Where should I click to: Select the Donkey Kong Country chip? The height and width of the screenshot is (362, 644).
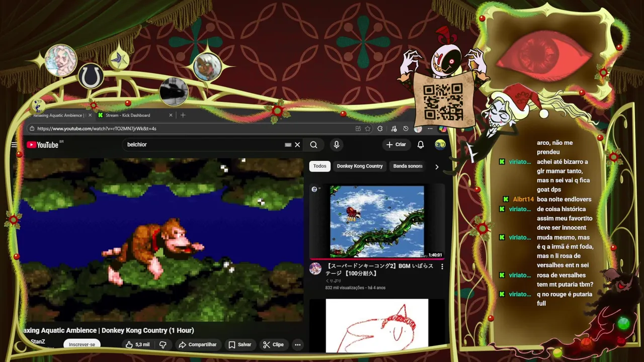360,166
